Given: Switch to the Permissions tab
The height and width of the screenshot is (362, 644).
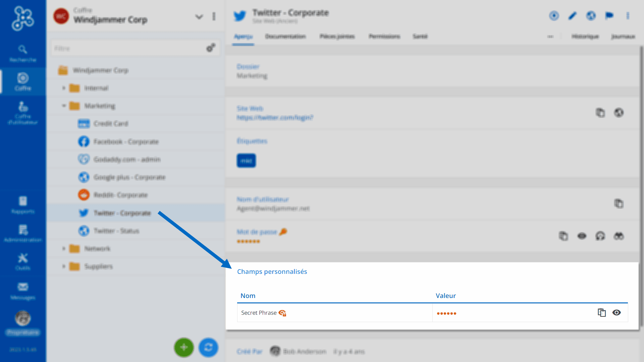Looking at the screenshot, I should 384,36.
